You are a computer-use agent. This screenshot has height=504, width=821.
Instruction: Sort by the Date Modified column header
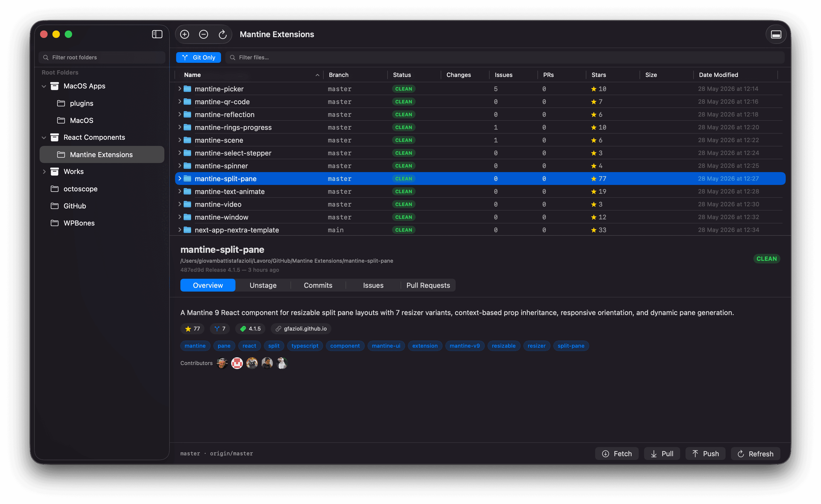tap(718, 75)
